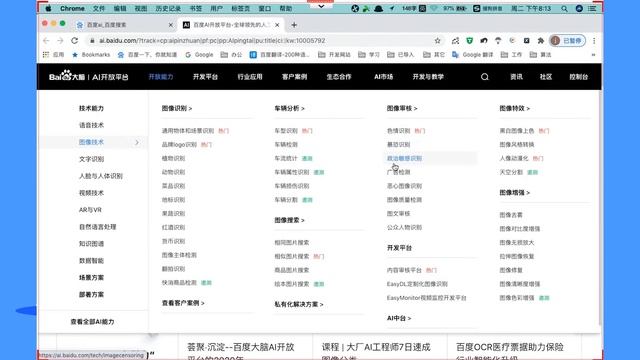Open the 相似图片搜索 link
Screen dimensions: 640x360
point(292,256)
